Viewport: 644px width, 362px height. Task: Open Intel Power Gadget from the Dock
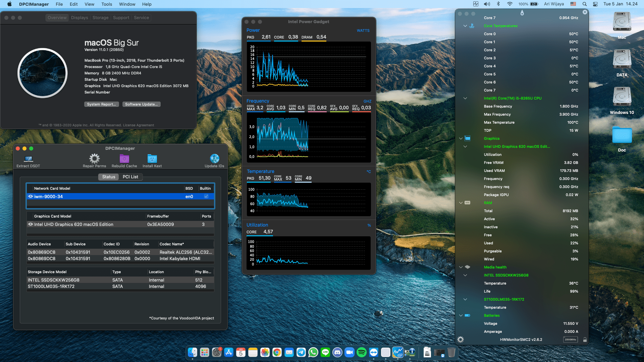(x=398, y=352)
